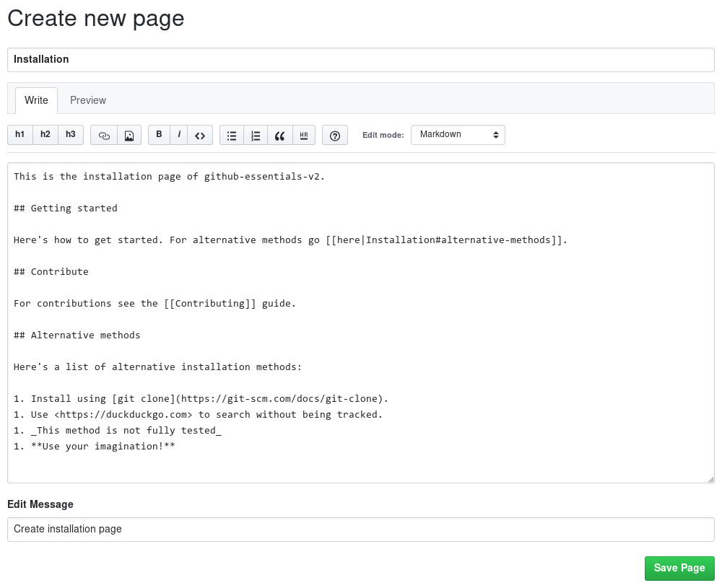Click the Edit Message input field
Image resolution: width=722 pixels, height=588 pixels.
pyautogui.click(x=361, y=530)
